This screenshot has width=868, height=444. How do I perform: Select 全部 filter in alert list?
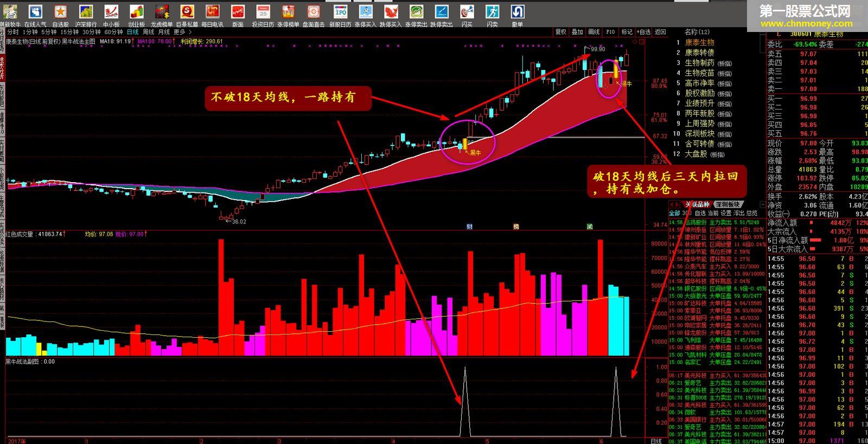click(x=674, y=213)
